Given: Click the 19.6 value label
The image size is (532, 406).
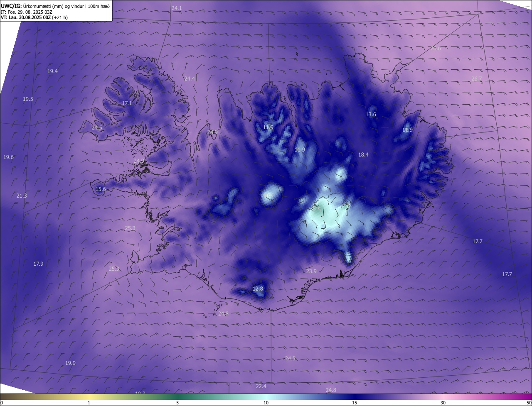Looking at the screenshot, I should [x=8, y=157].
